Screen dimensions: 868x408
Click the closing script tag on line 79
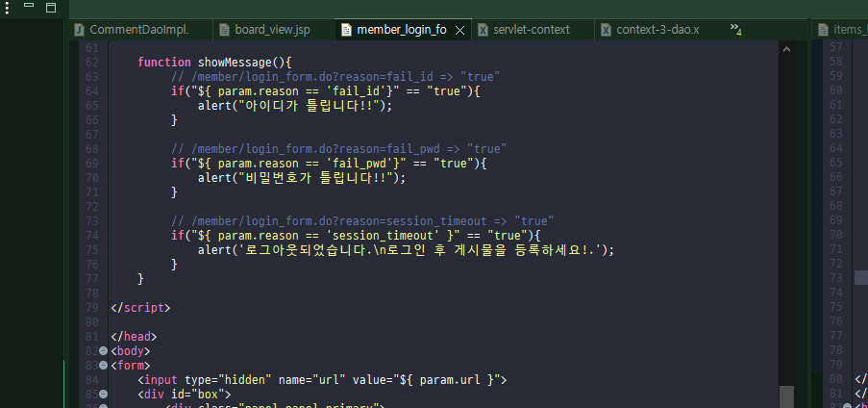140,308
